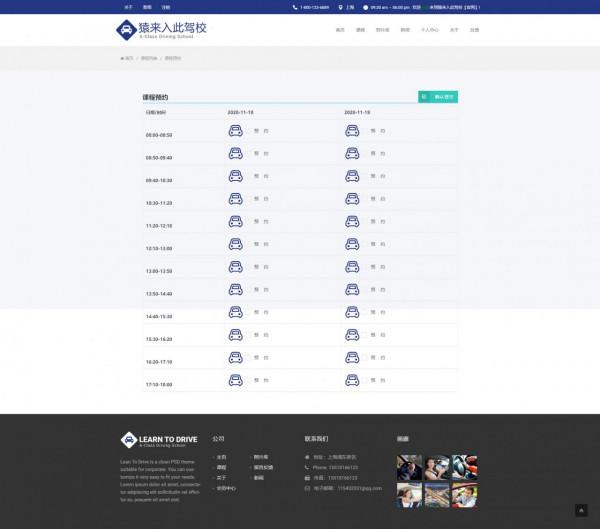Viewport: 600px width, 529px height.
Task: Tick 预约 for 09:40-10:30, first date column
Action: pos(249,176)
